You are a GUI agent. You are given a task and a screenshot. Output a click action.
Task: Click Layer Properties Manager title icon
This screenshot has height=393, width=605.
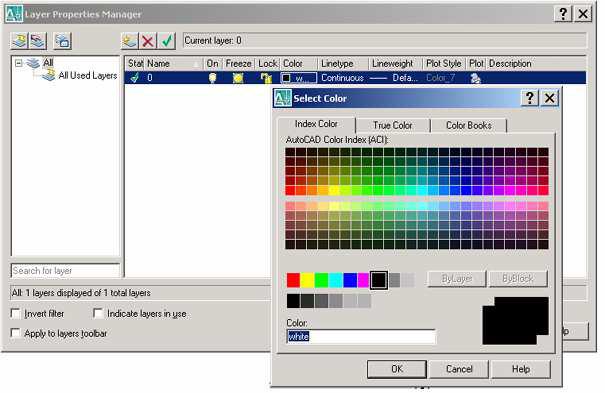coord(14,14)
